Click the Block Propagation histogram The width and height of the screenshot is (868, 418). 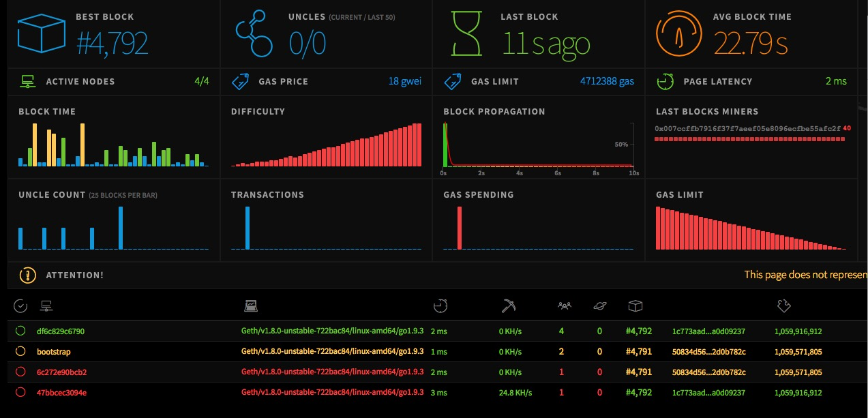pyautogui.click(x=539, y=146)
